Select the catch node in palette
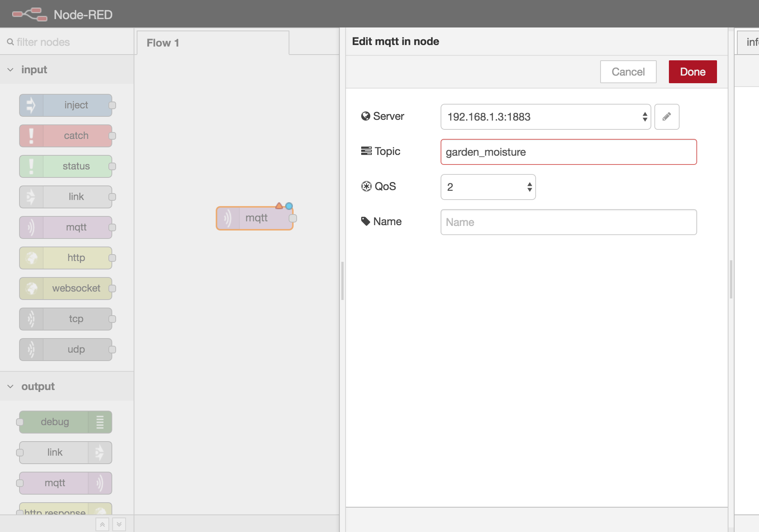This screenshot has height=532, width=759. 66,136
